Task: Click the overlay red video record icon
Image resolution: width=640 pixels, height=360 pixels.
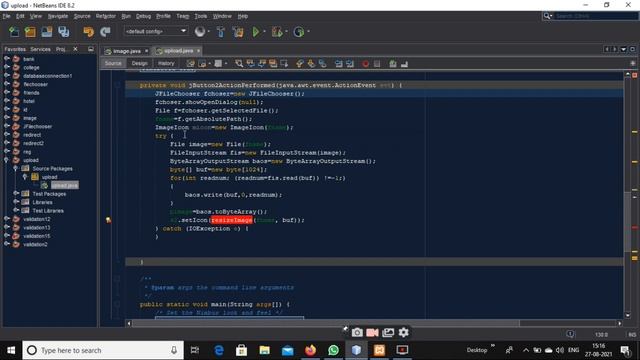Action: pyautogui.click(x=372, y=333)
